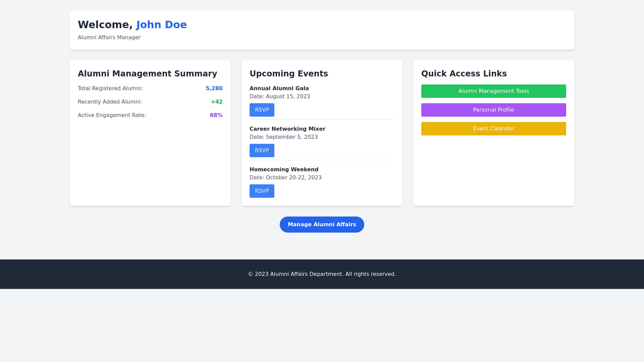644x362 pixels.
Task: Open Alumni Management Tools link
Action: click(x=493, y=91)
